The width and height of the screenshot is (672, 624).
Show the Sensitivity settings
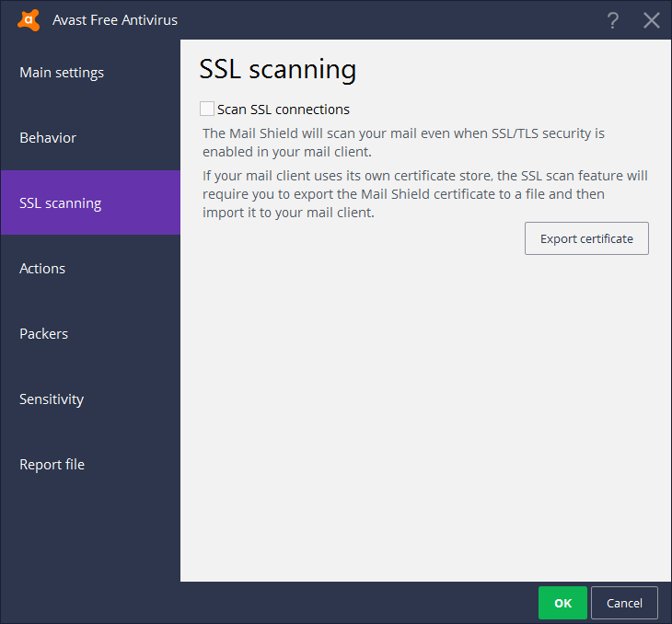[x=90, y=399]
